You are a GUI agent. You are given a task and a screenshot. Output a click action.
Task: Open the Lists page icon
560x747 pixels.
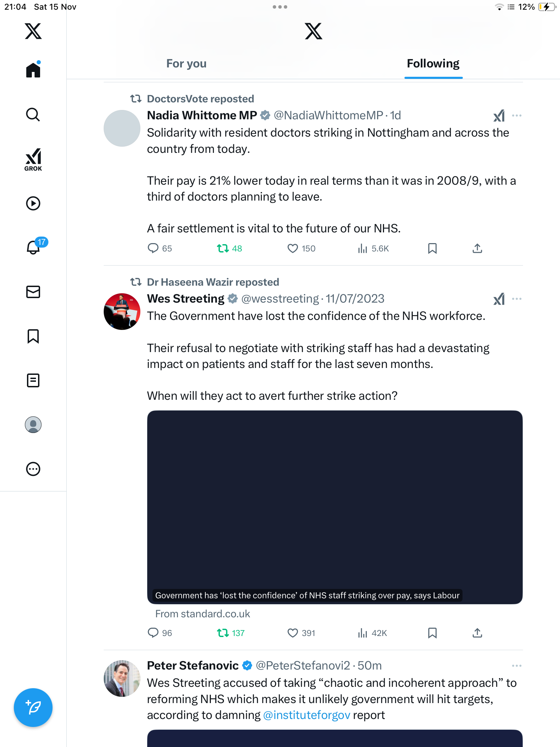coord(33,380)
